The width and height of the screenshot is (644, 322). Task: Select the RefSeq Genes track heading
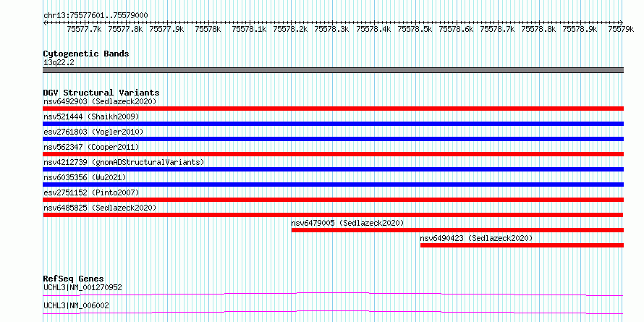(74, 279)
